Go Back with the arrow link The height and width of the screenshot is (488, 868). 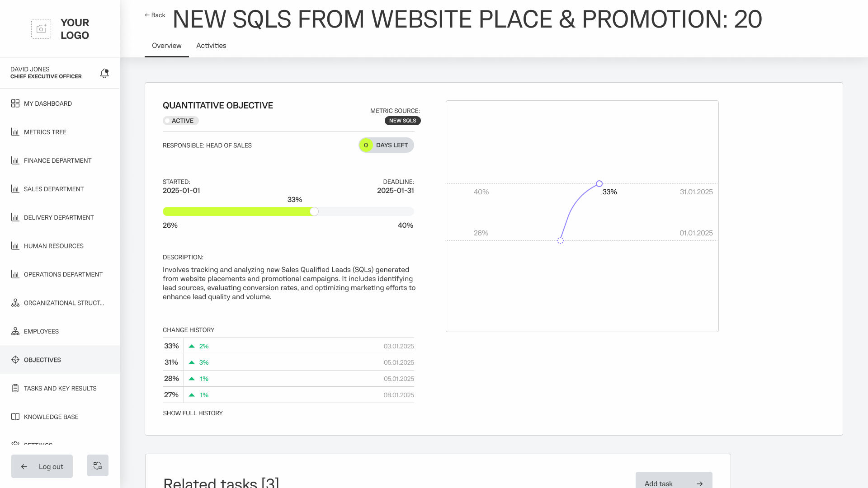(x=155, y=15)
